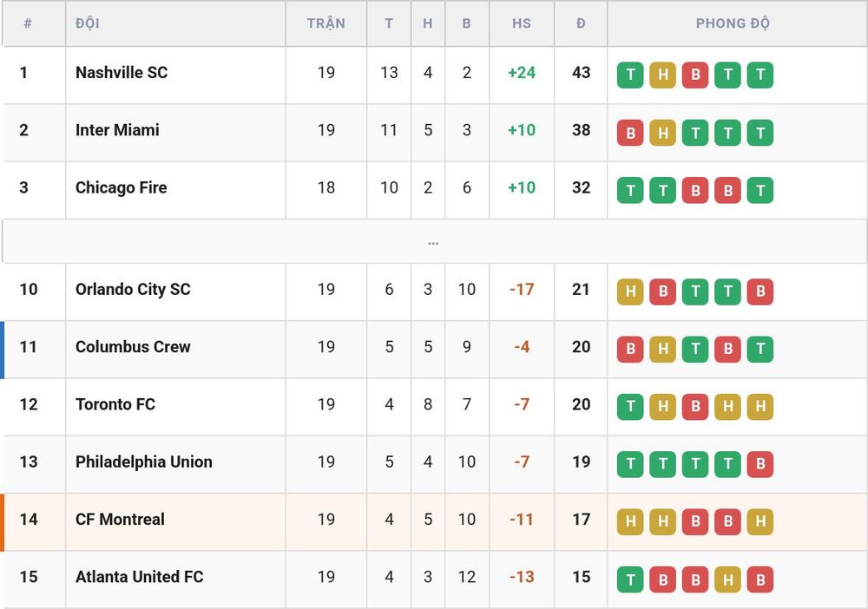Click Nashville SC's first green T form badge
Viewport: 868px width, 609px height.
click(630, 75)
